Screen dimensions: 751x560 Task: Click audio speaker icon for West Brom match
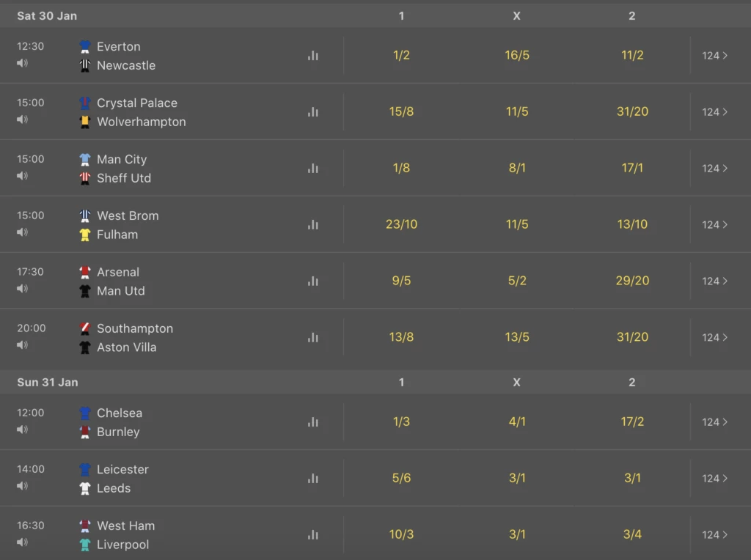click(22, 232)
